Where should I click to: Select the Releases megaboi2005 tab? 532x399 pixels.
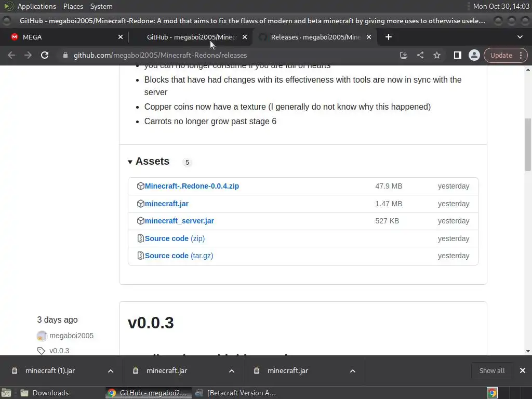(x=315, y=37)
